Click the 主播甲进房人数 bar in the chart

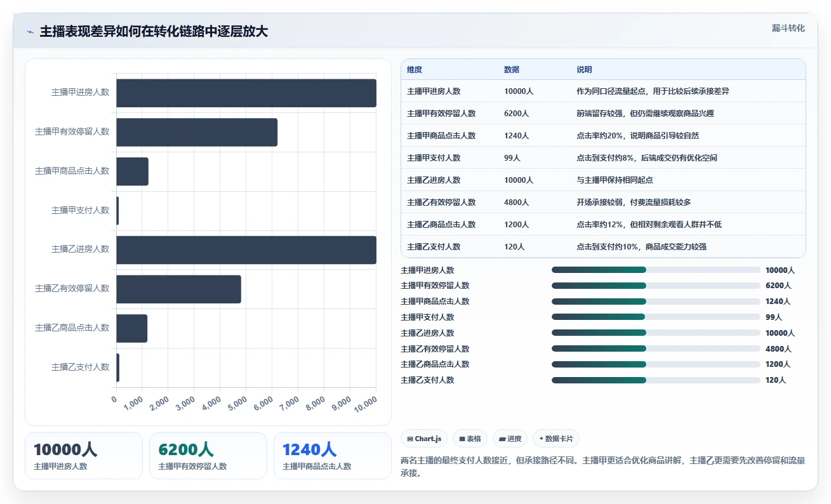point(246,93)
